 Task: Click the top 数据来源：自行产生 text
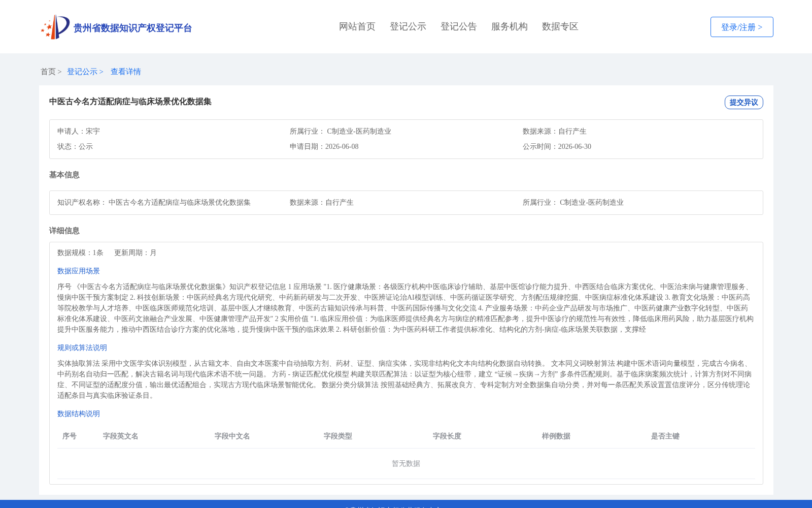pos(555,131)
